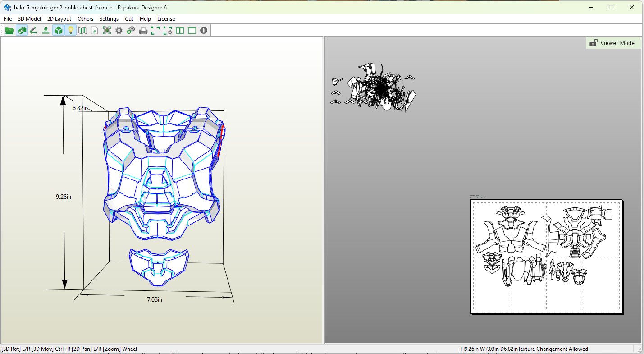The height and width of the screenshot is (354, 644).
Task: Click the unfold map icon
Action: 82,31
